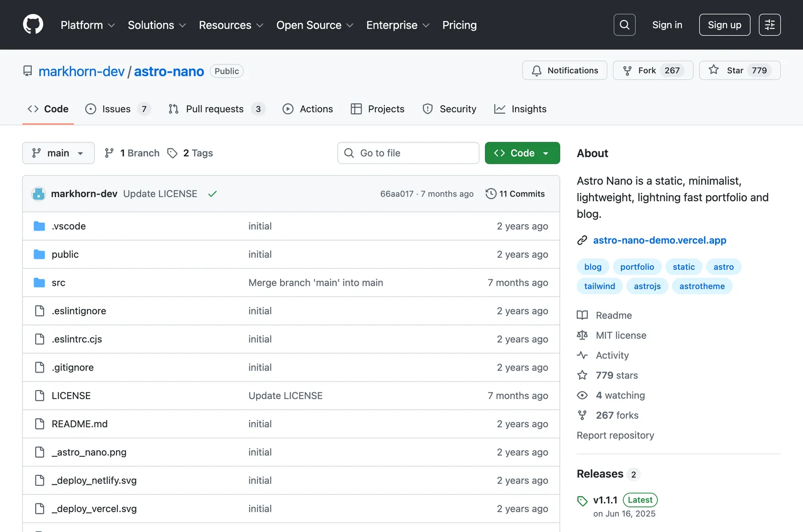Image resolution: width=803 pixels, height=532 pixels.
Task: Click the Go to file search field
Action: [408, 153]
